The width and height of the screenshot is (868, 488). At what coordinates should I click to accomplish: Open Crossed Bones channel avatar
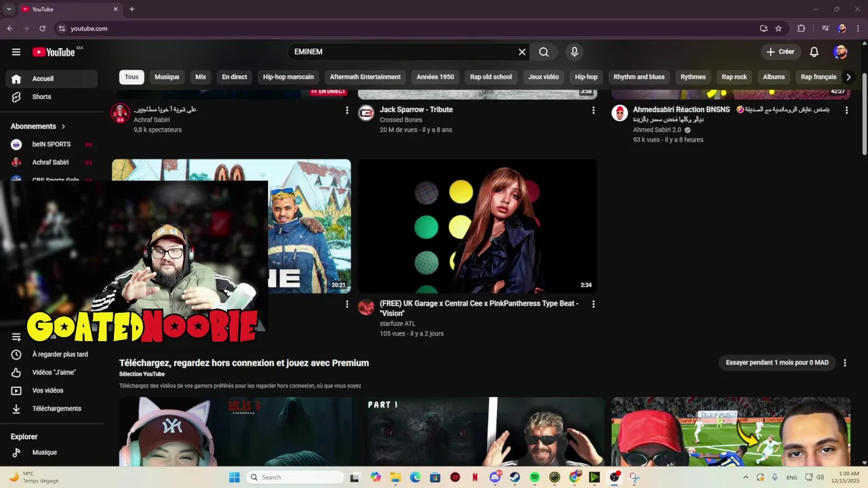tap(366, 113)
